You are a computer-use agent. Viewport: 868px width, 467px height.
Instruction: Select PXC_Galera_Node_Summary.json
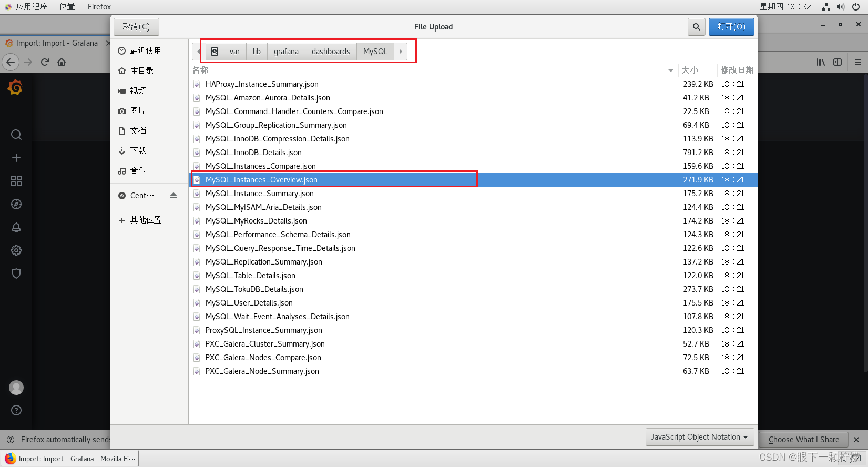[473, 371]
